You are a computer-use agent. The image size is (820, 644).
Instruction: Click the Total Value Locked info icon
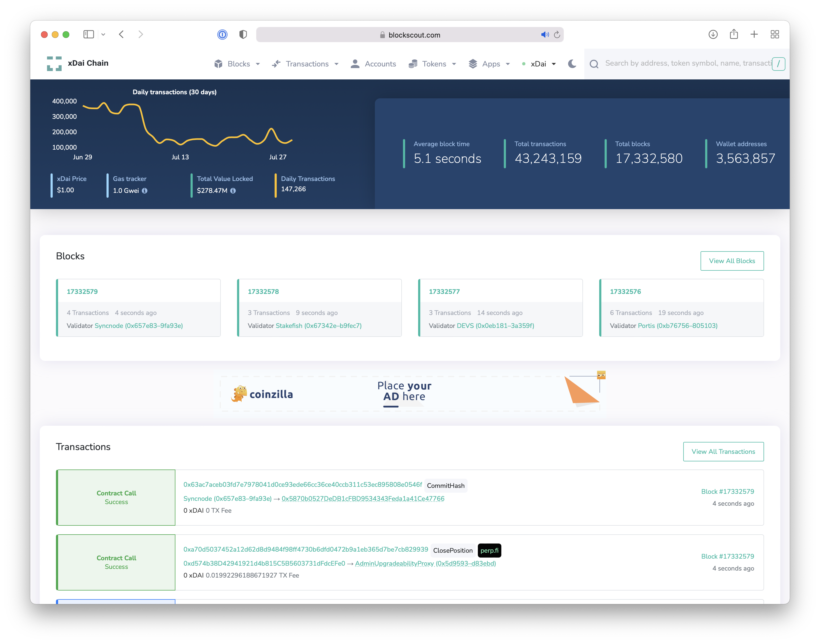[233, 191]
